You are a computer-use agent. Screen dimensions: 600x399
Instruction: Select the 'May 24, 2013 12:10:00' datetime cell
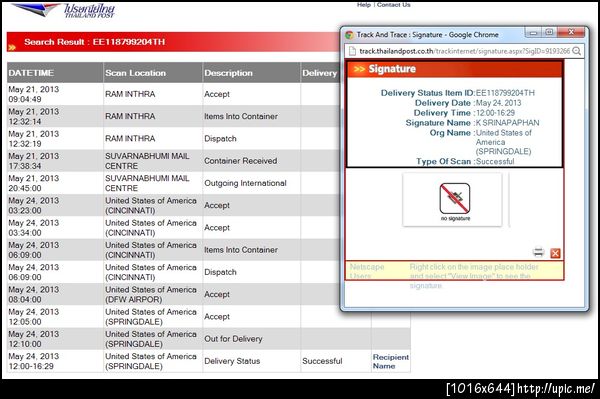pyautogui.click(x=55, y=339)
